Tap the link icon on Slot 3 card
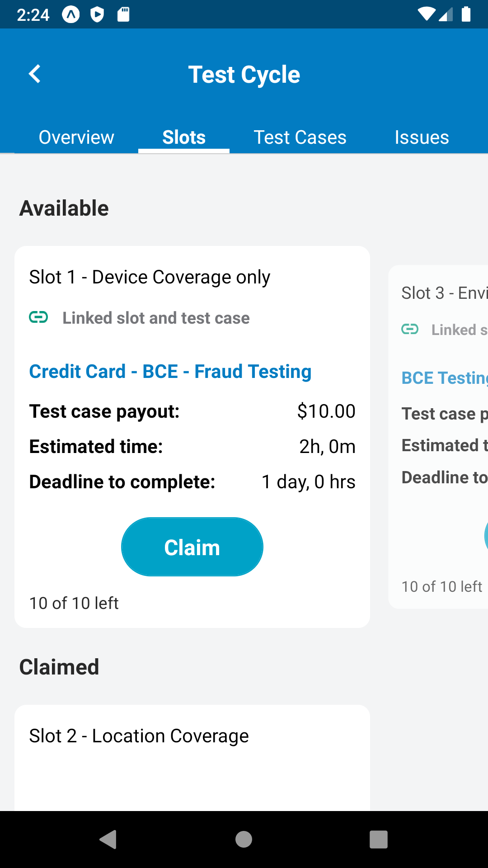The image size is (488, 868). [x=410, y=329]
